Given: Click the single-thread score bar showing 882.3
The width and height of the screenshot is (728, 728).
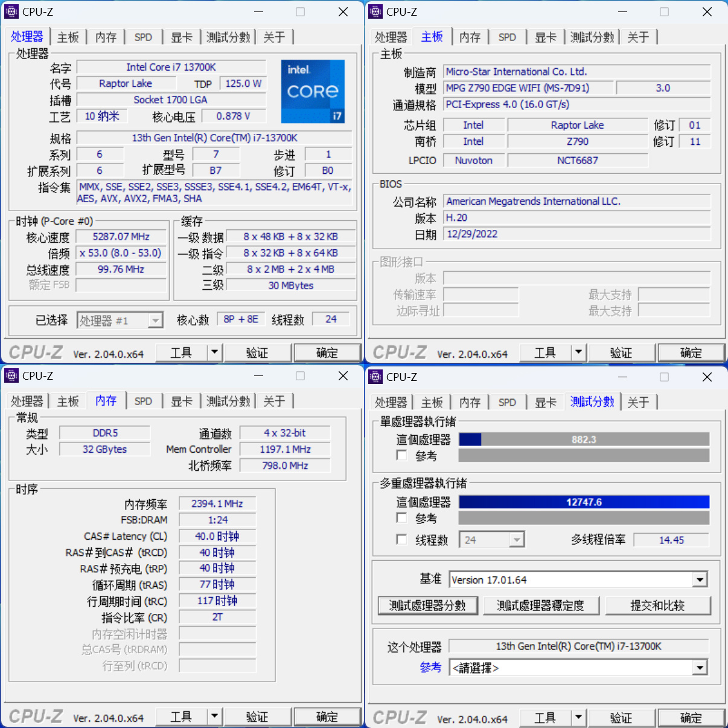Looking at the screenshot, I should click(584, 439).
